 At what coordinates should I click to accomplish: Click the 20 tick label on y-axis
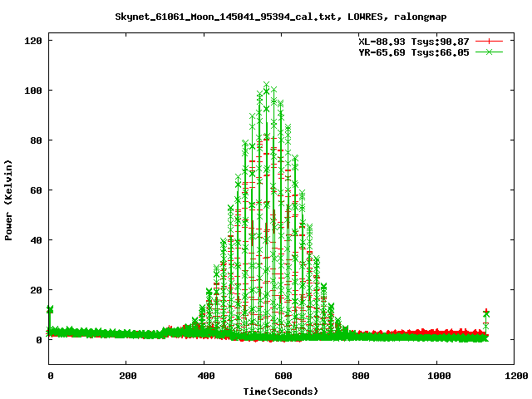coord(36,290)
